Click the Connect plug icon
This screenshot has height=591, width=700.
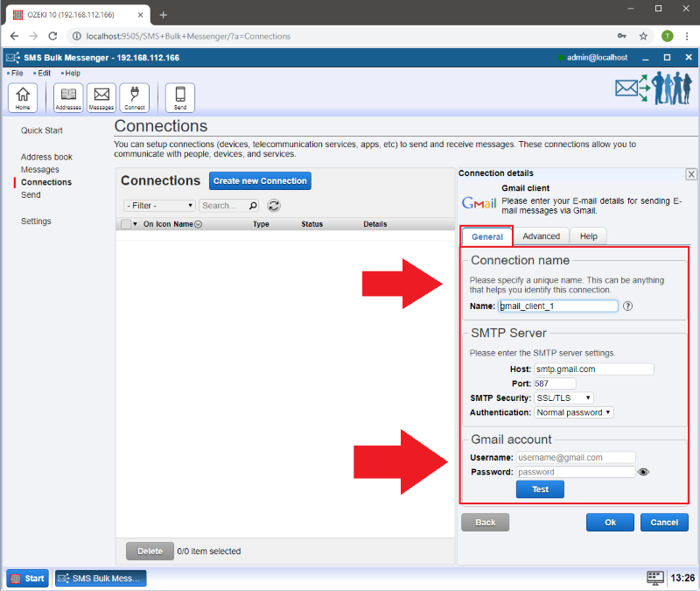(135, 97)
